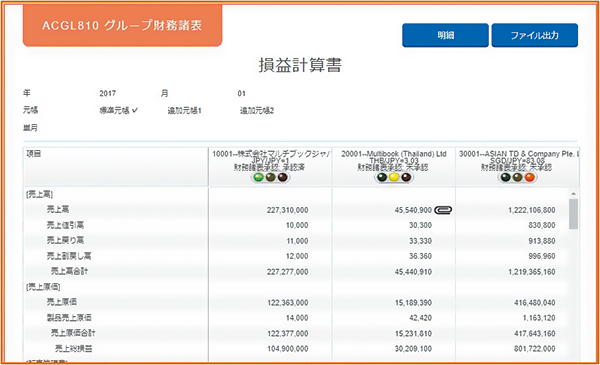Viewport: 600px width, 365px height.
Task: Click the green status light for company 10001
Action: (259, 177)
